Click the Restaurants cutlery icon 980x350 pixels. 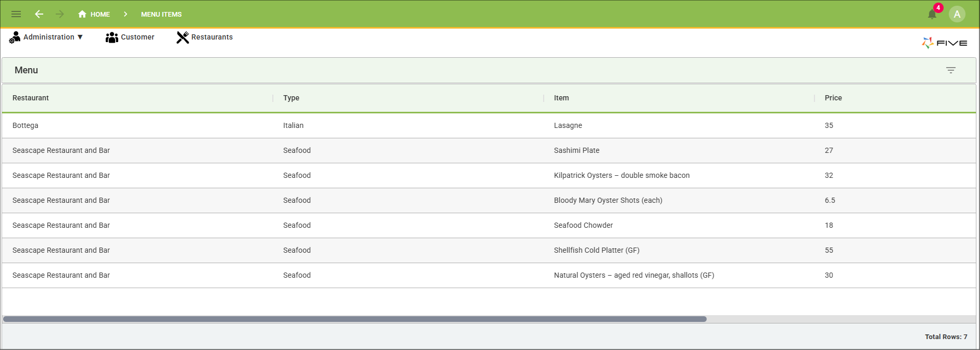click(182, 37)
